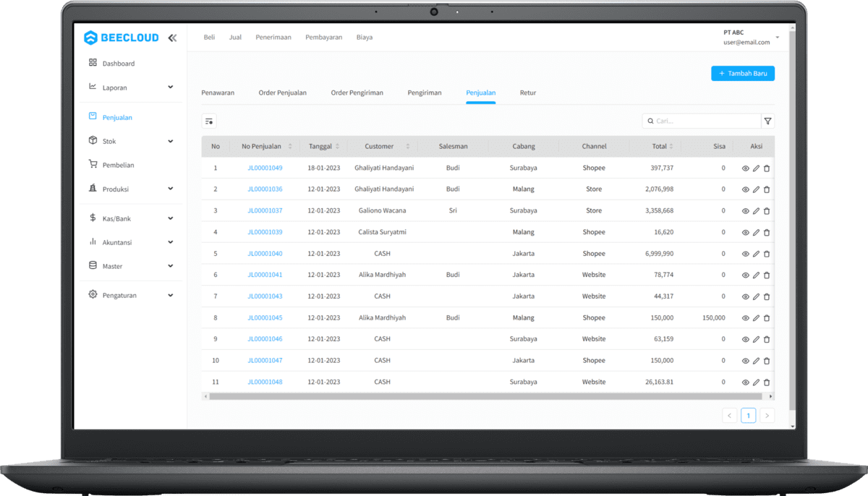Screen dimensions: 868x496
Task: Go to next page arrow
Action: click(x=767, y=416)
